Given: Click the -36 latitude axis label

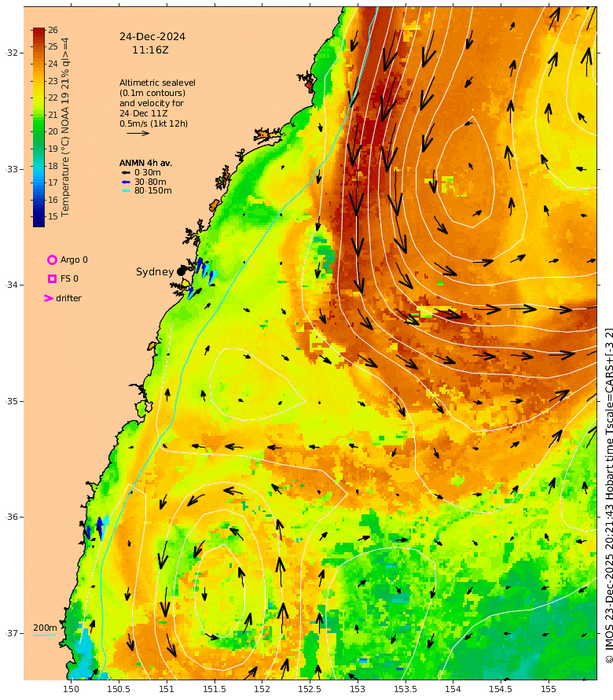Looking at the screenshot, I should click(12, 517).
